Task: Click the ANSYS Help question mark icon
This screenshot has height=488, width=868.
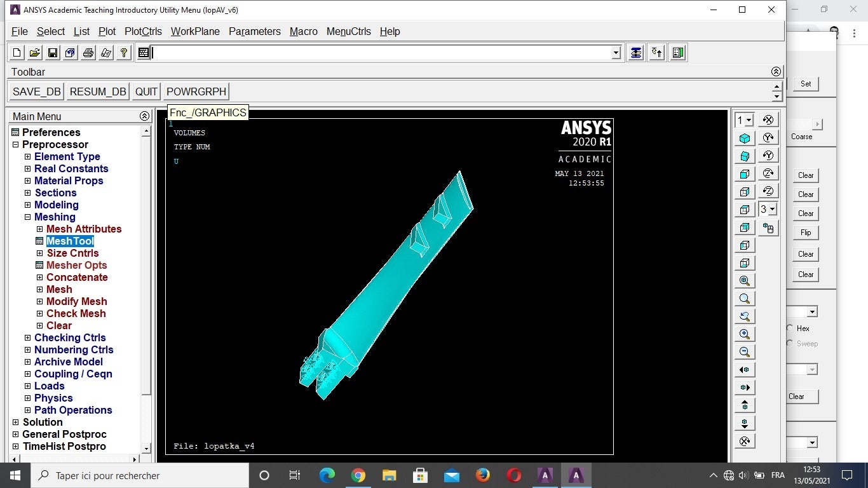Action: [x=124, y=53]
